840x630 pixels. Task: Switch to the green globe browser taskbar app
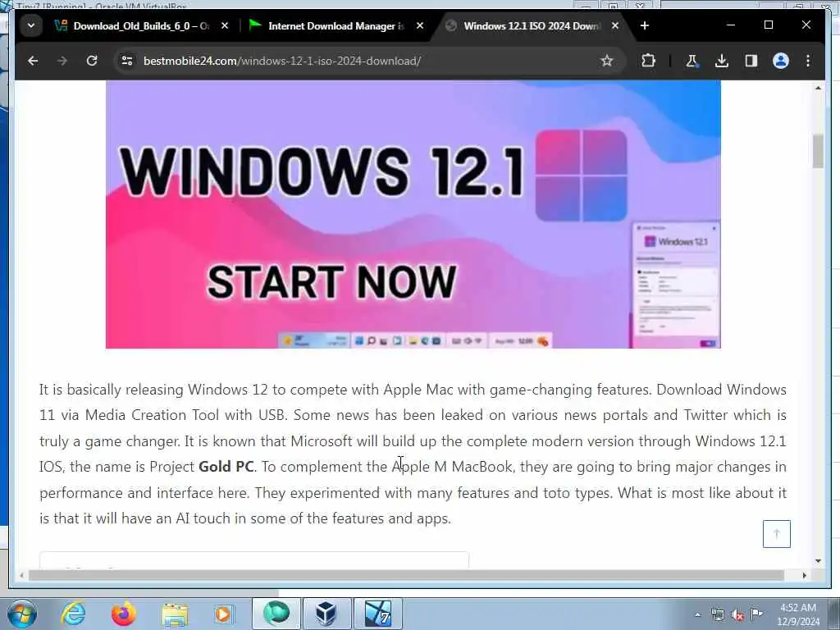tap(276, 614)
